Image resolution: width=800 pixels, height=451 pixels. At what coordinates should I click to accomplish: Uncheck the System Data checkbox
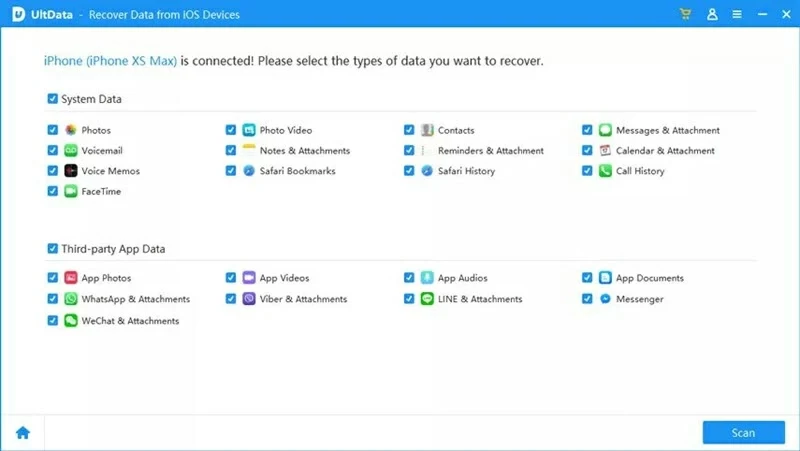pyautogui.click(x=52, y=99)
